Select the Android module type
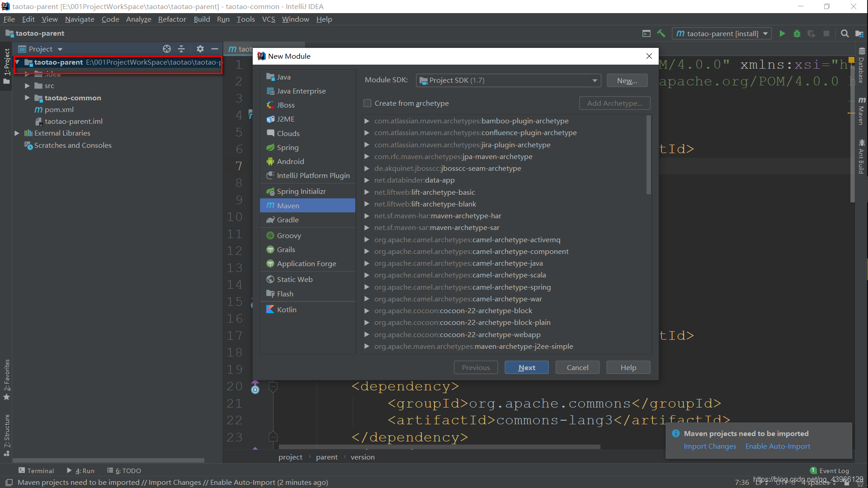 [308, 162]
